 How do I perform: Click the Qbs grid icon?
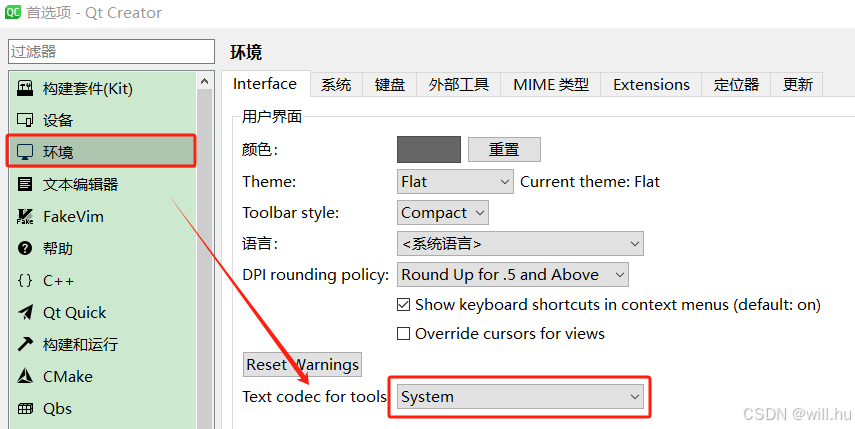coord(25,408)
